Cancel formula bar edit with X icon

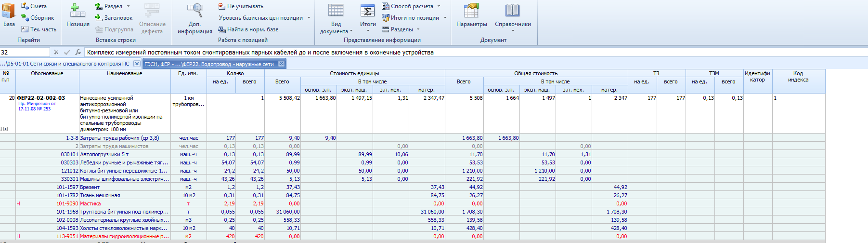click(x=56, y=52)
